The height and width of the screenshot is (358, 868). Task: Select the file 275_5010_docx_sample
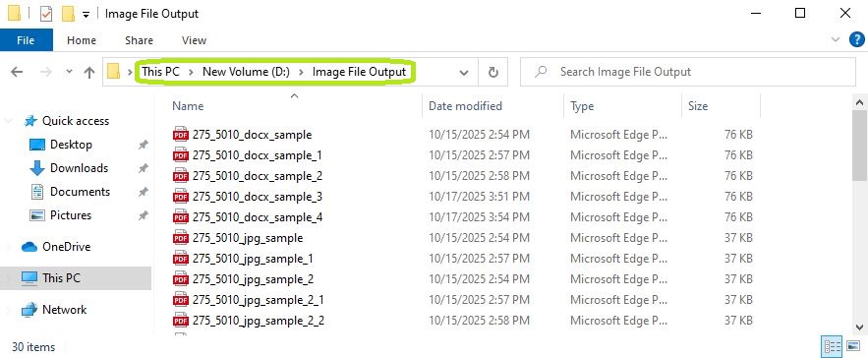[252, 135]
